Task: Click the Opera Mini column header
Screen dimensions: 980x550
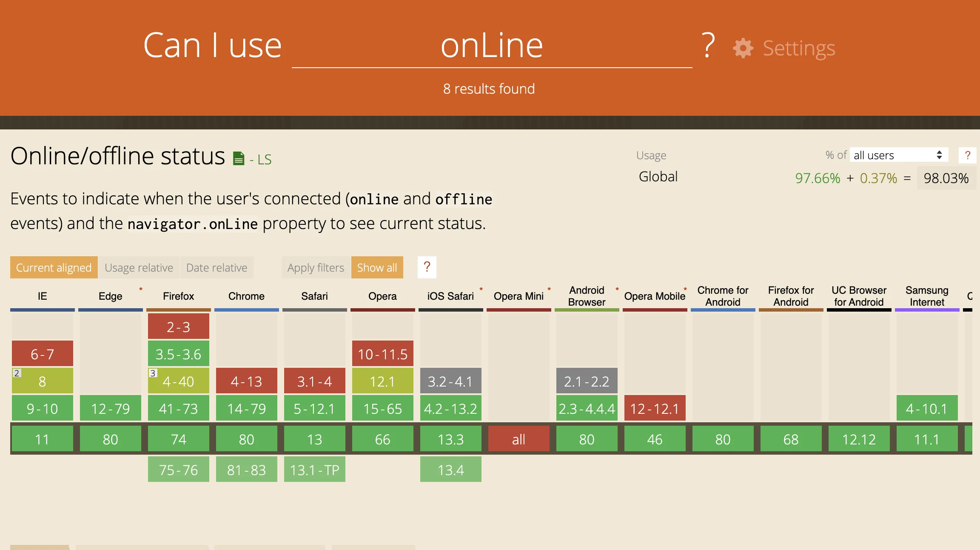Action: pos(519,296)
